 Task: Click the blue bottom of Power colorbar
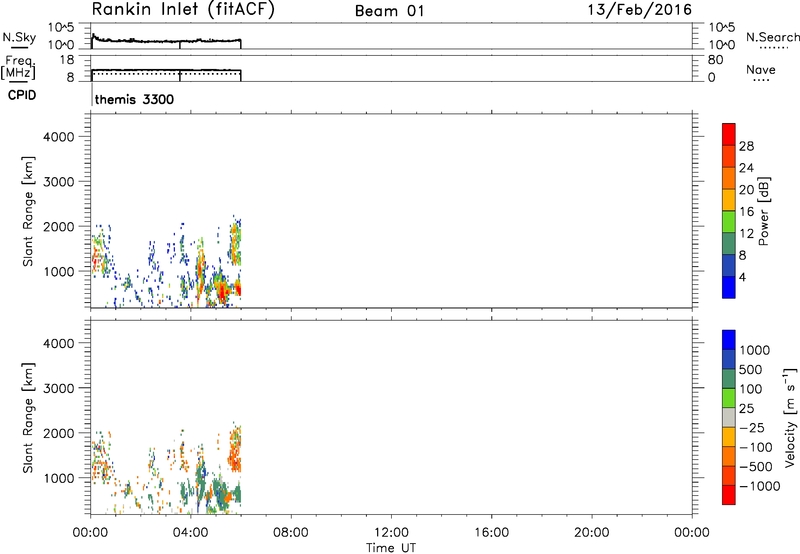click(729, 287)
